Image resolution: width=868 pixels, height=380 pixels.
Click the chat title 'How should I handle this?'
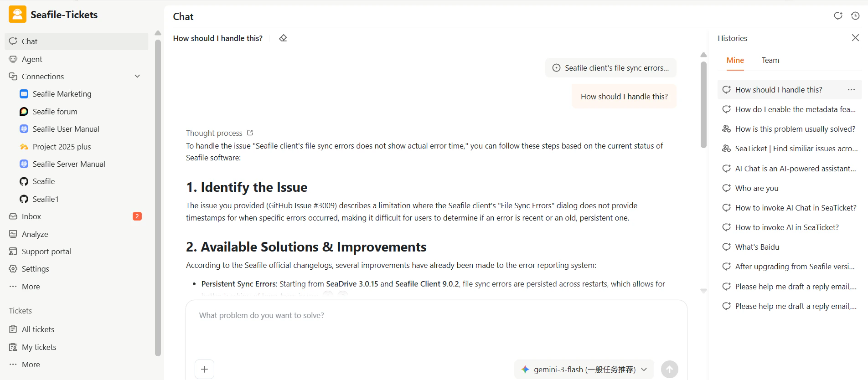coord(217,38)
